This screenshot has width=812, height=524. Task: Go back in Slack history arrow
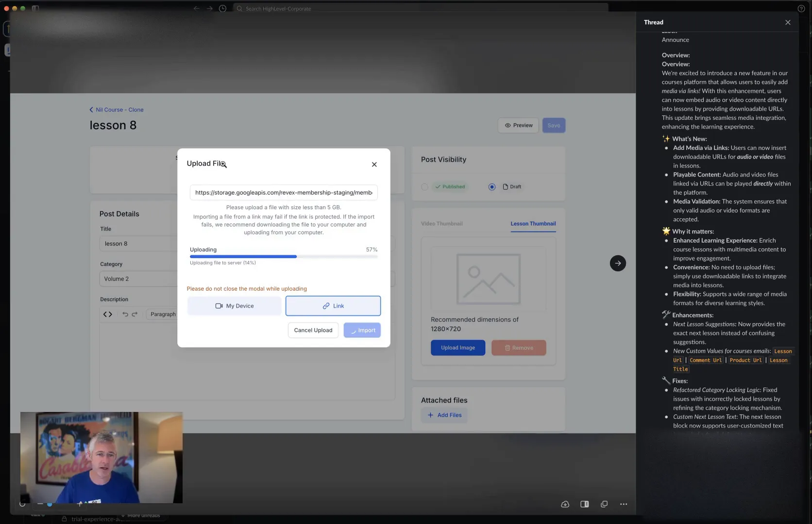tap(196, 8)
